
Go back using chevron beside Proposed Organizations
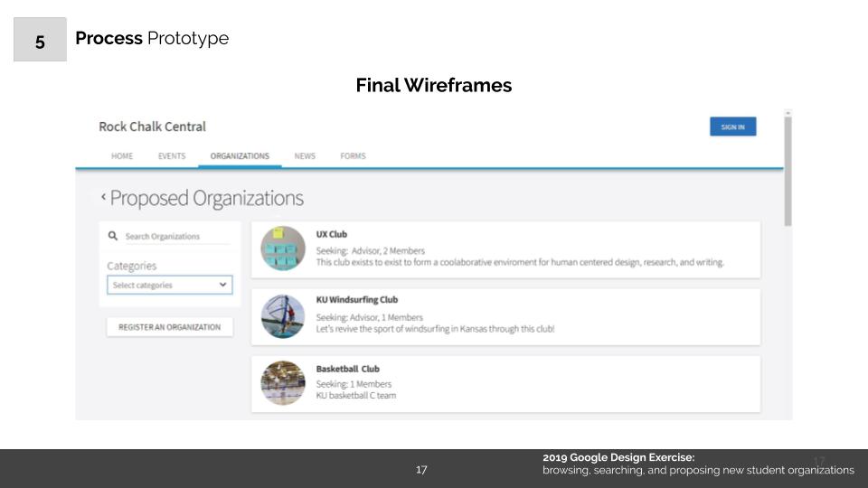(103, 197)
